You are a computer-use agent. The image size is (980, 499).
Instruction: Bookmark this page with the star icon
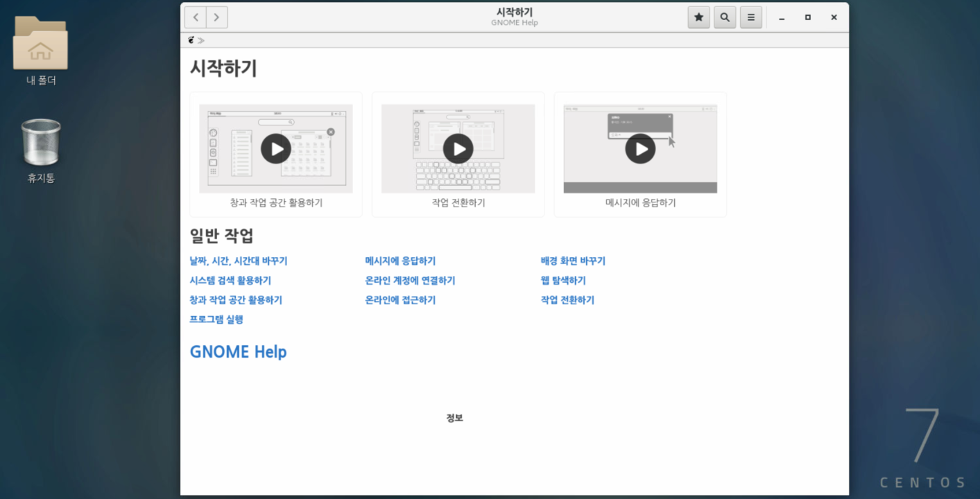coord(698,17)
